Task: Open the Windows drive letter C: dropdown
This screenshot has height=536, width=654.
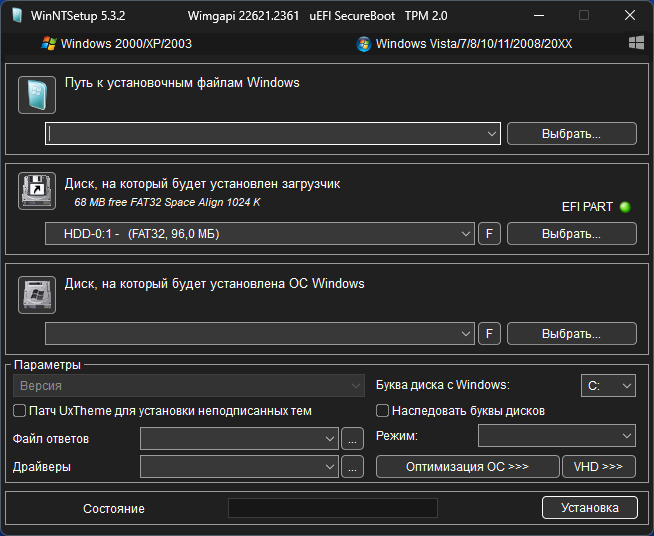Action: click(x=608, y=385)
